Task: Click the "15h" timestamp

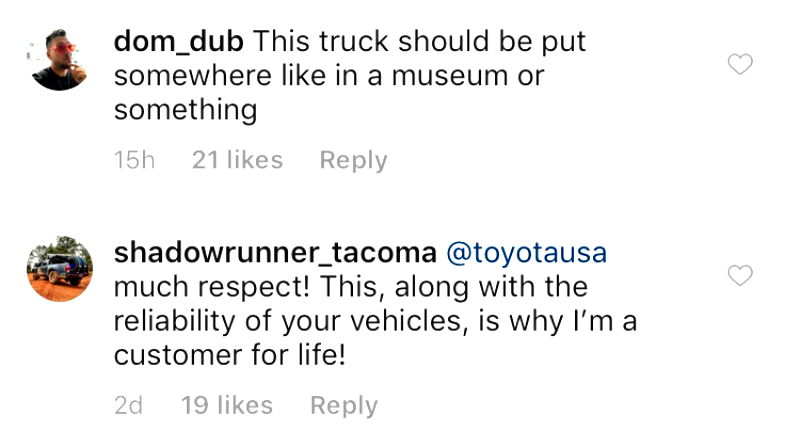Action: click(135, 160)
